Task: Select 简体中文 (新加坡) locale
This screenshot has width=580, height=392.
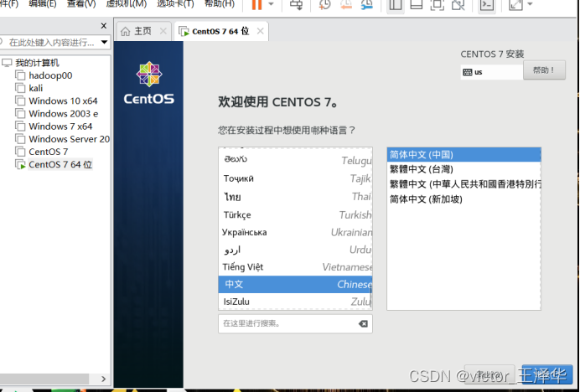Action: [463, 199]
